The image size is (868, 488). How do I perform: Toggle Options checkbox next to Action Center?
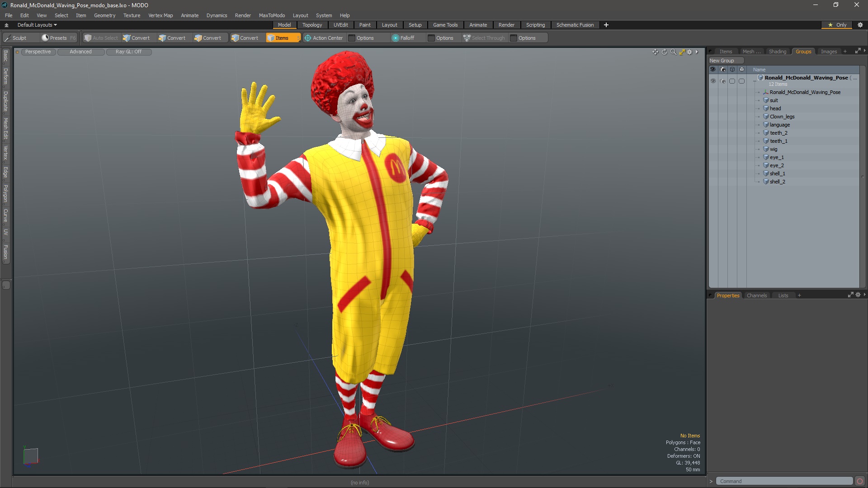[x=351, y=38]
